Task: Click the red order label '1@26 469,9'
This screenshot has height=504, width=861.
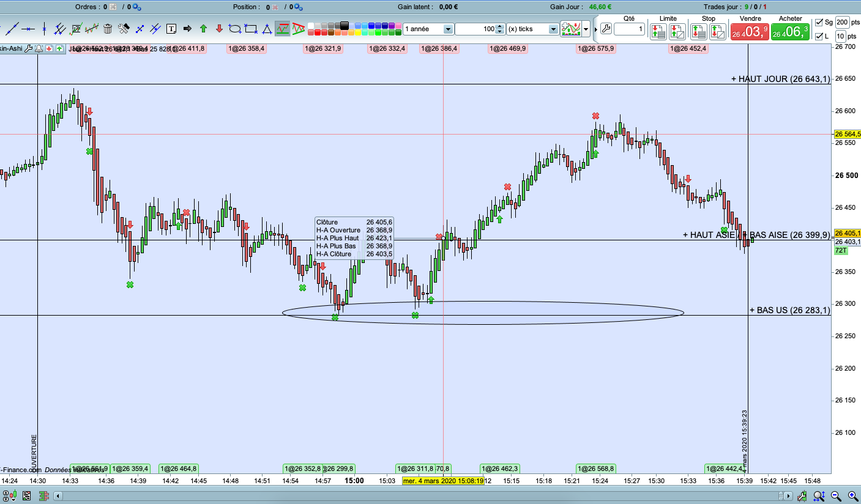Action: pyautogui.click(x=507, y=48)
